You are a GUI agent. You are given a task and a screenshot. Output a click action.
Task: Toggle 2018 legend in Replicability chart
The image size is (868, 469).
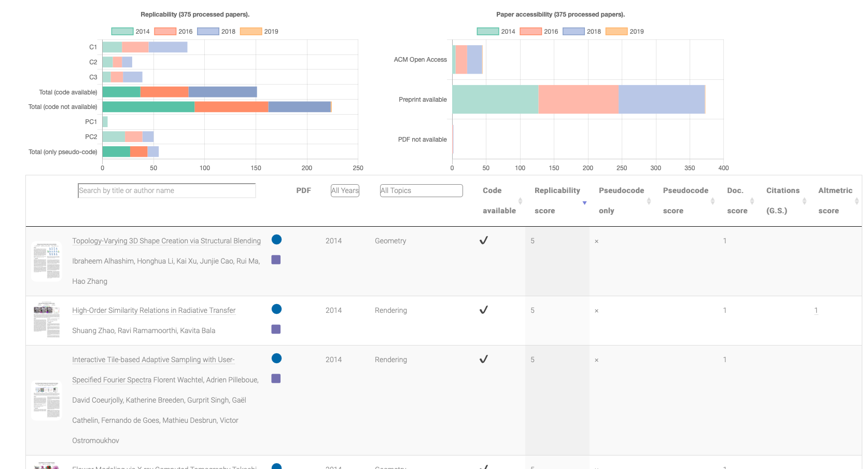(216, 32)
